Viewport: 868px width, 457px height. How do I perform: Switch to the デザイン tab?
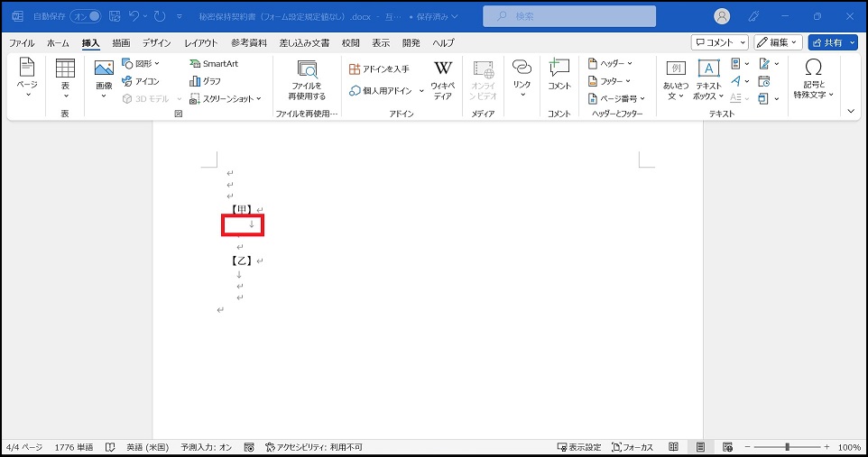coord(157,42)
